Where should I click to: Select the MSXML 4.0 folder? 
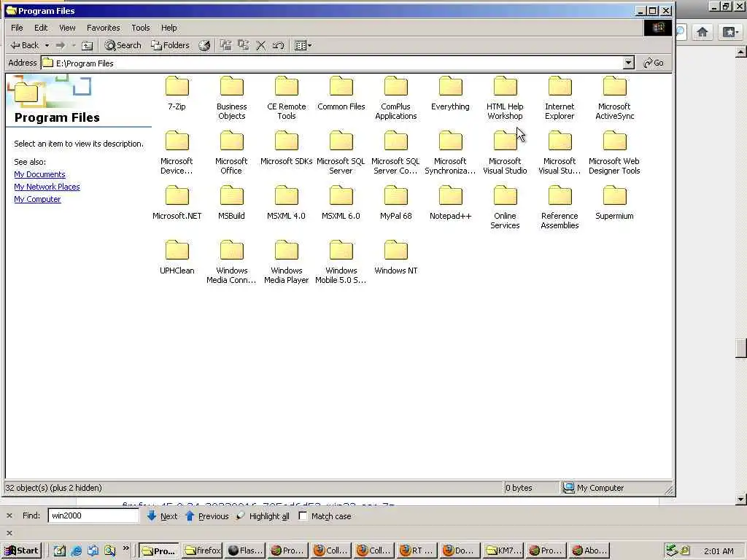tap(286, 203)
